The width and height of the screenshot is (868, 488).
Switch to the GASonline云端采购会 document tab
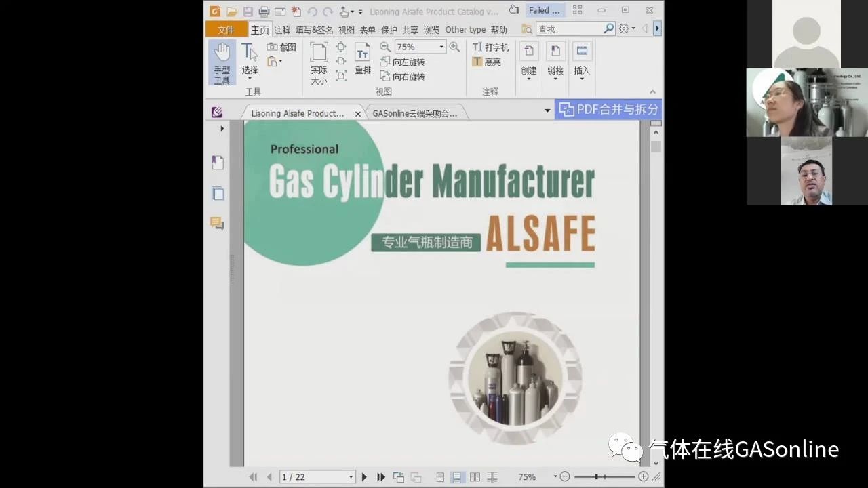[415, 113]
